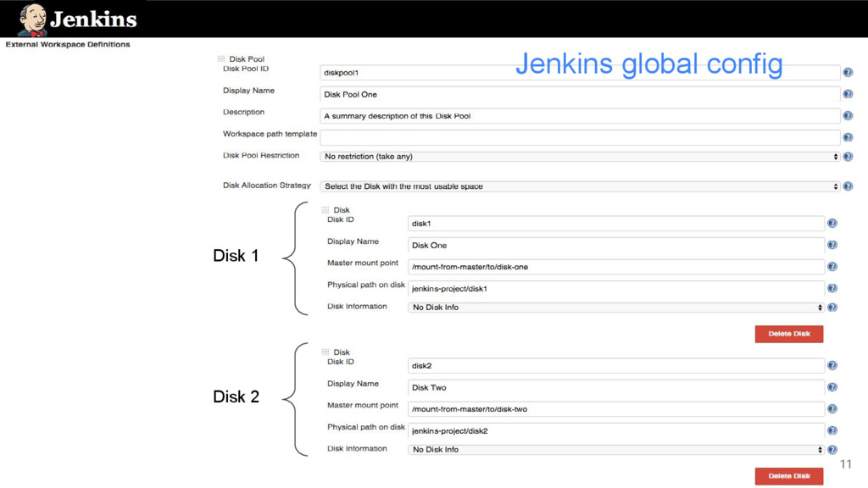Focus the Disk One display name field
Image resolution: width=868 pixels, height=488 pixels.
point(615,245)
